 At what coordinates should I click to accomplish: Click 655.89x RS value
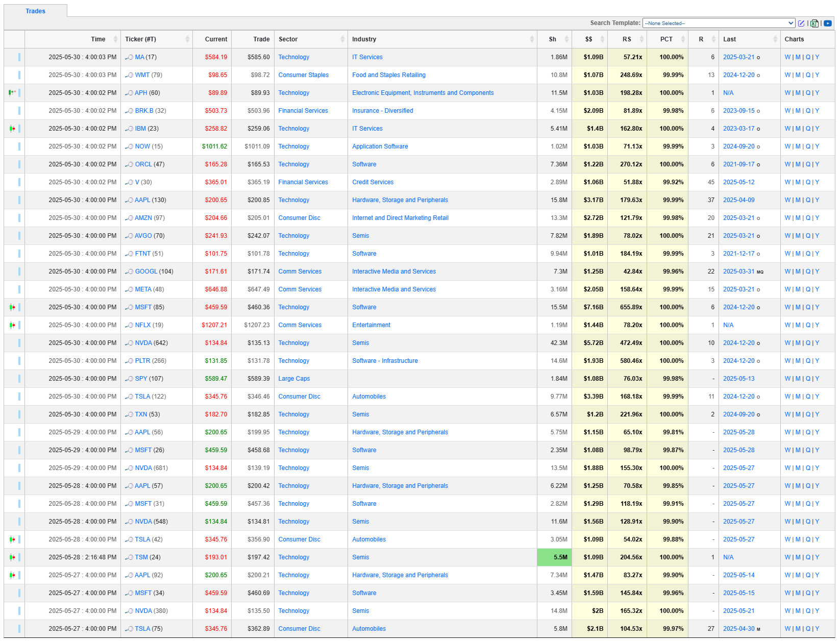tap(631, 307)
